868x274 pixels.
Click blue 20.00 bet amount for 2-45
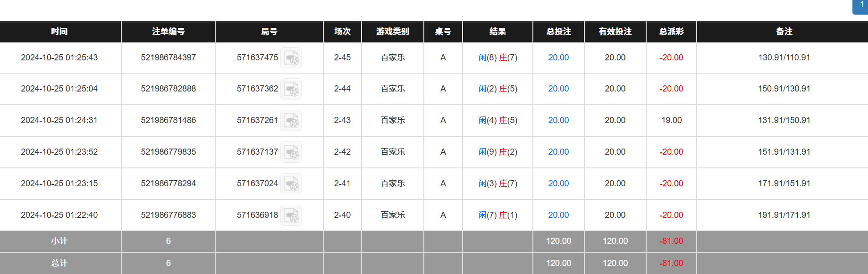click(x=558, y=58)
